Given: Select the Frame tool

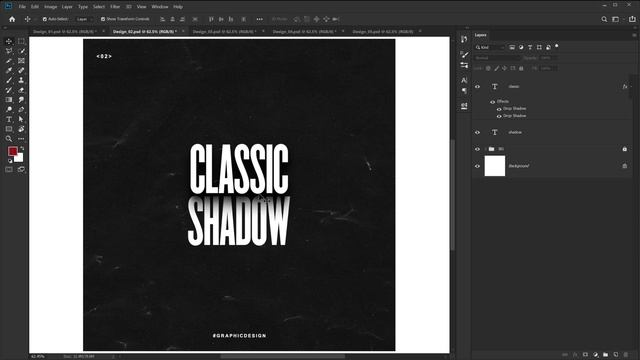Looking at the screenshot, I should pyautogui.click(x=21, y=61).
